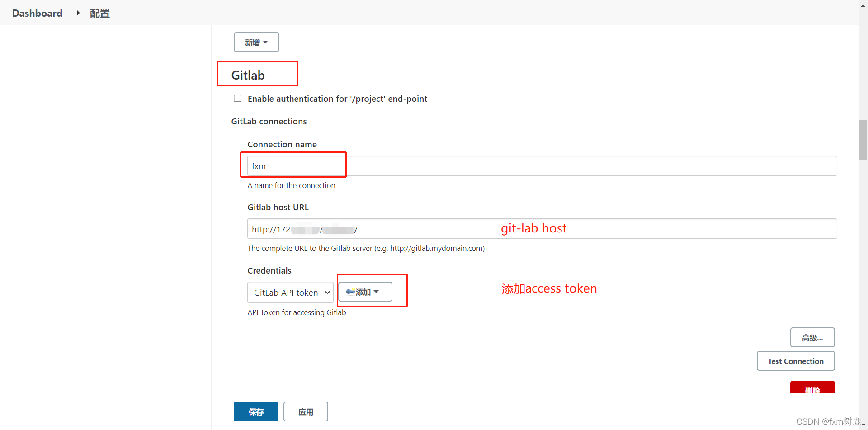Enable authentication for '/project' end-point checkbox
Screen dimensions: 868x430
click(x=237, y=99)
